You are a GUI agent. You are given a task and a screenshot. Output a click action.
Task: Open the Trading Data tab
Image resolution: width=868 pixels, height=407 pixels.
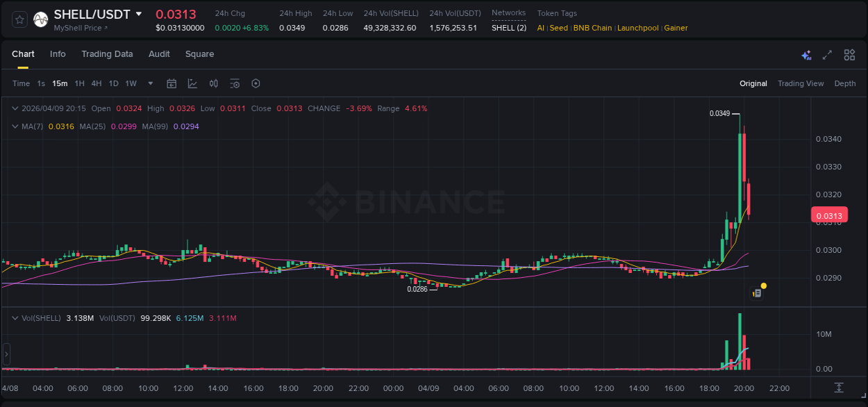[107, 53]
